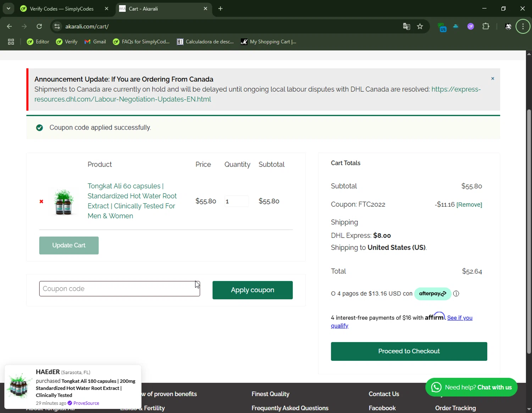Open the My Shopping Cart bookmark
The height and width of the screenshot is (413, 532).
pyautogui.click(x=268, y=41)
